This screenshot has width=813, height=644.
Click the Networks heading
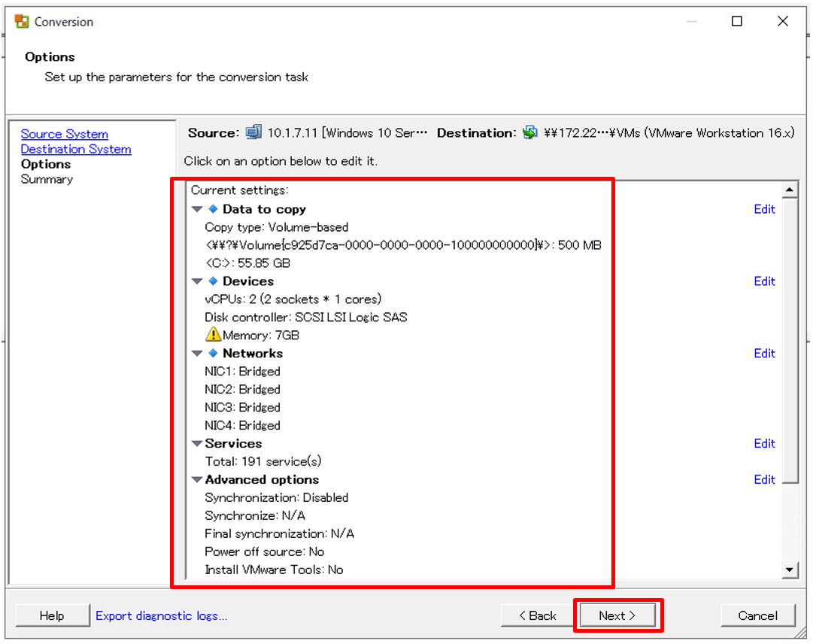[x=253, y=353]
